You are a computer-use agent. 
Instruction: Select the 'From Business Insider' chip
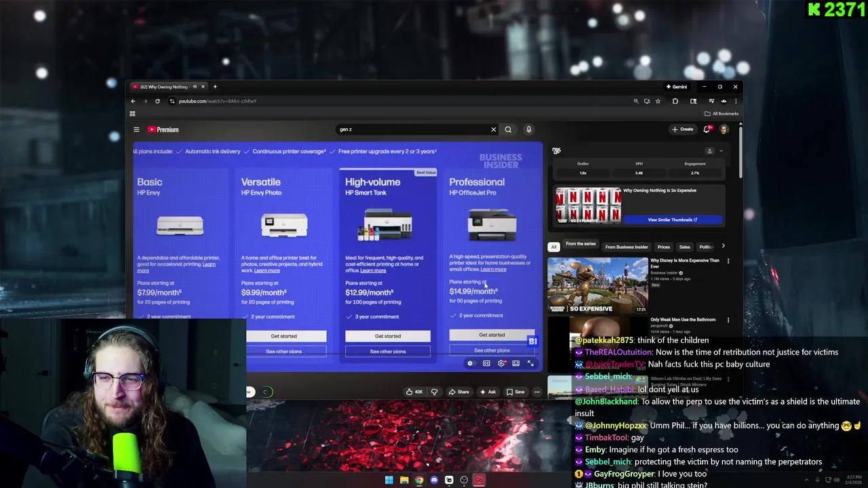(x=627, y=247)
